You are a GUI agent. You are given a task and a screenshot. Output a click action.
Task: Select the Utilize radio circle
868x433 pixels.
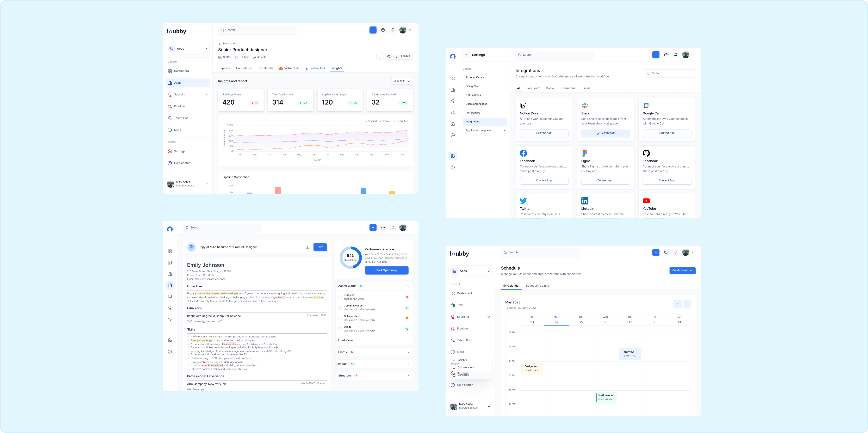tap(340, 329)
